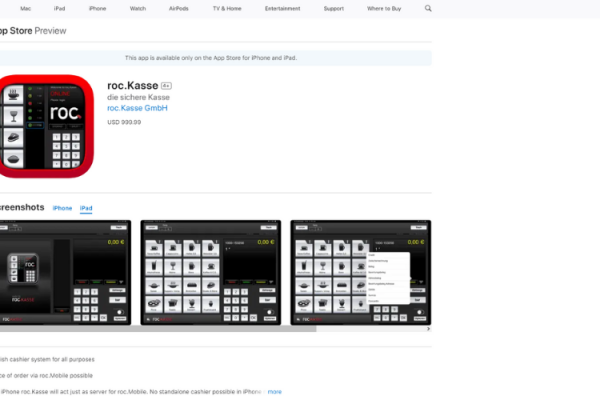Click the App Store Preview heading

[x=33, y=31]
